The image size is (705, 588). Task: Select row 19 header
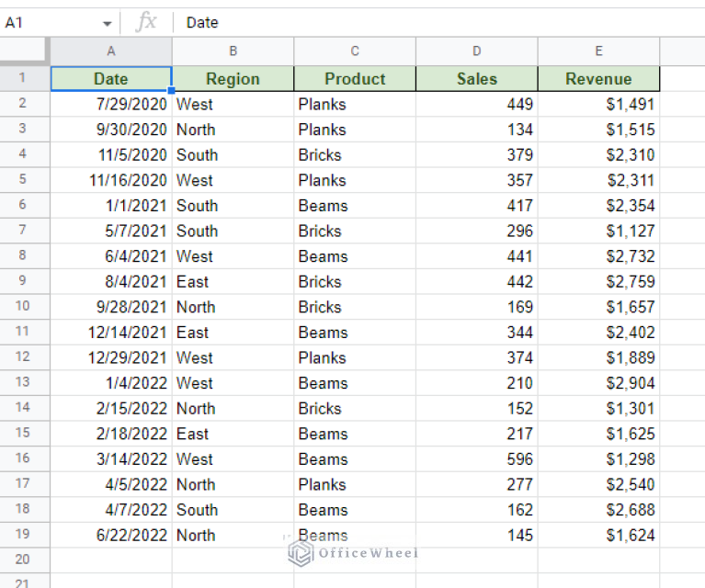pyautogui.click(x=23, y=535)
